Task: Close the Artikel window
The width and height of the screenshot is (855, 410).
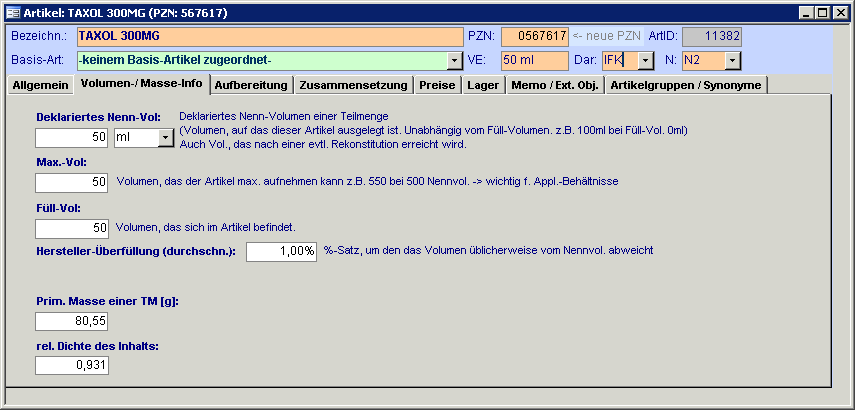Action: [x=839, y=13]
